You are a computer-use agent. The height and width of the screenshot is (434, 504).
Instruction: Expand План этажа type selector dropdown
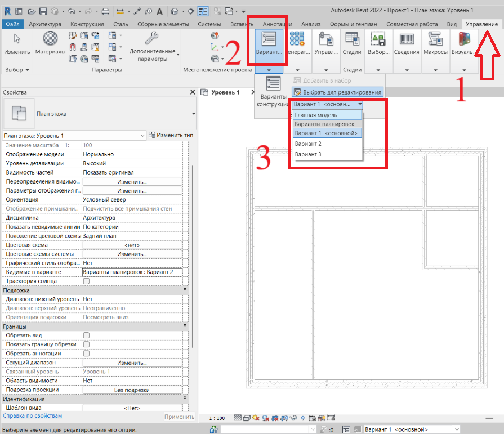(x=194, y=114)
